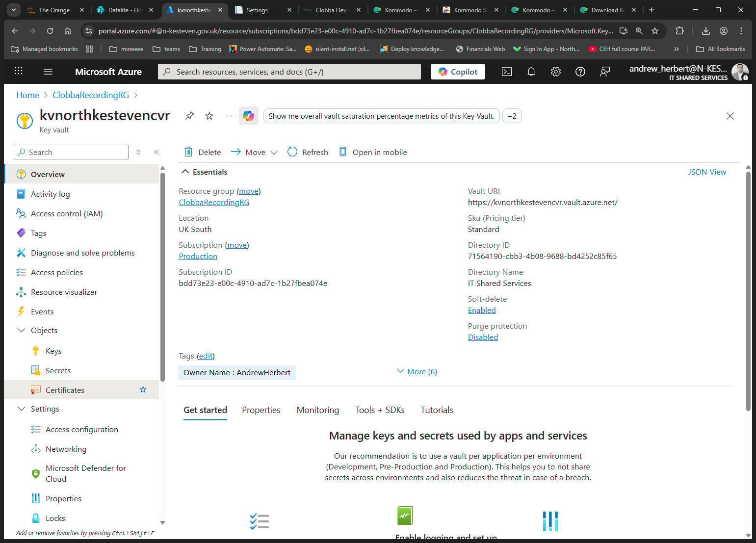Collapse the Essentials section
The width and height of the screenshot is (756, 543).
185,172
